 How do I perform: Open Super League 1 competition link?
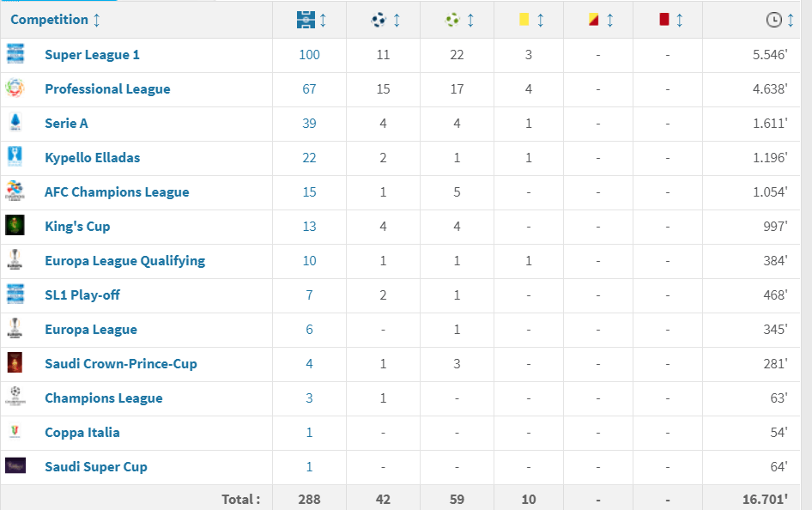92,55
